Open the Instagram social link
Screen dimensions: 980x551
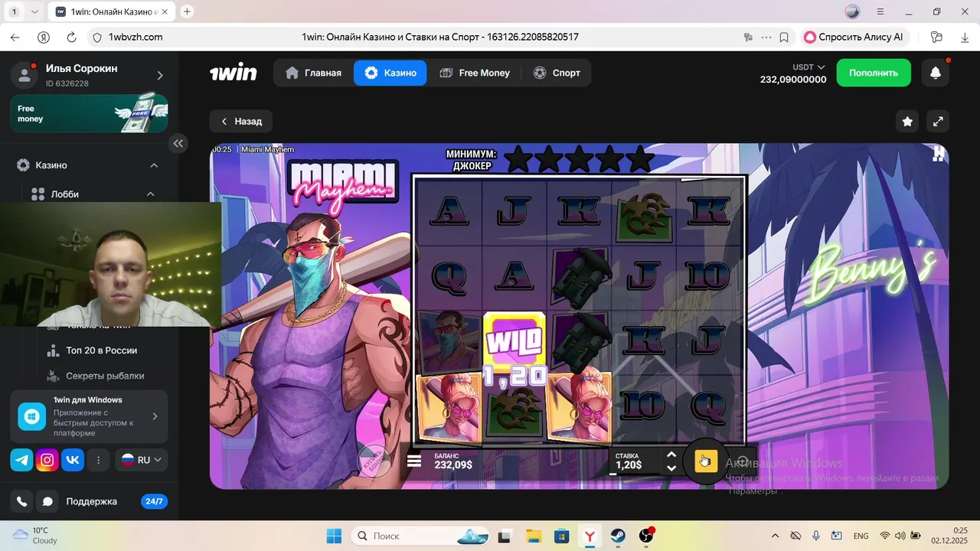point(47,460)
